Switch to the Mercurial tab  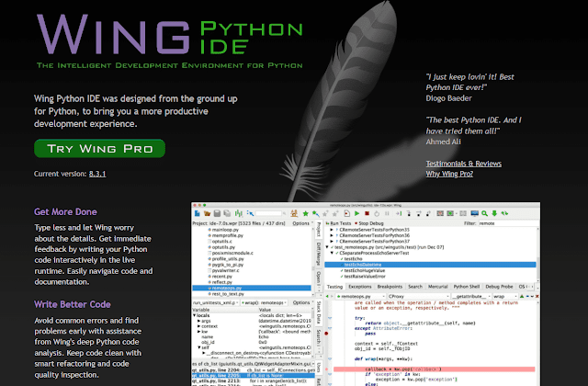[x=438, y=287]
